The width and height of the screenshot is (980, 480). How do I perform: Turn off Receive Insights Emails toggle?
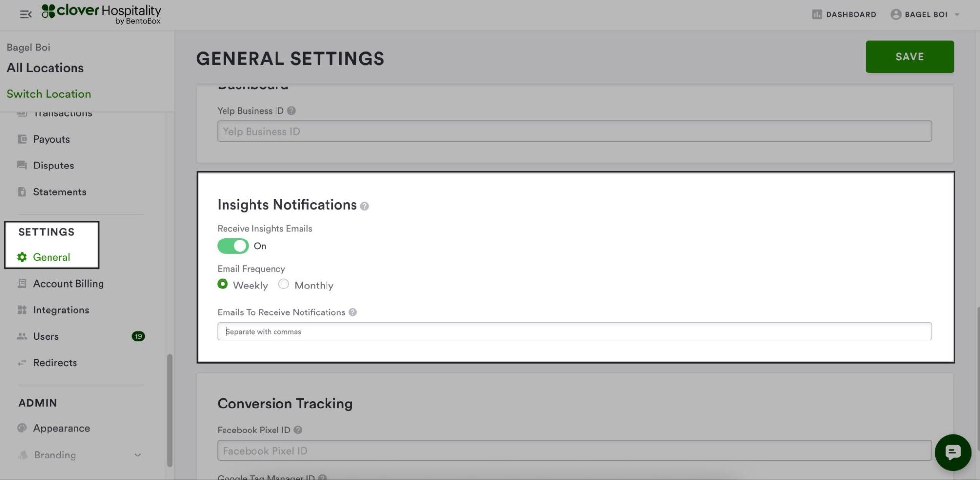click(233, 246)
